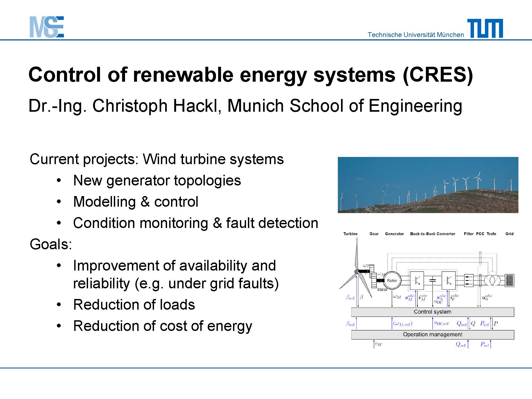Click the subtitle 'Dr.-Ing. Christoph Hackl, Munich School of Engineering'
The image size is (532, 399).
click(245, 106)
